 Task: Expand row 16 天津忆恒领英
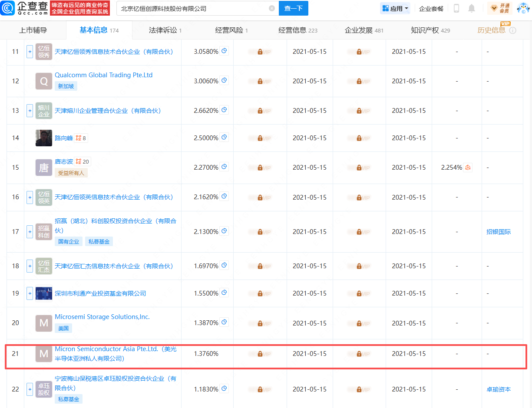coord(30,197)
